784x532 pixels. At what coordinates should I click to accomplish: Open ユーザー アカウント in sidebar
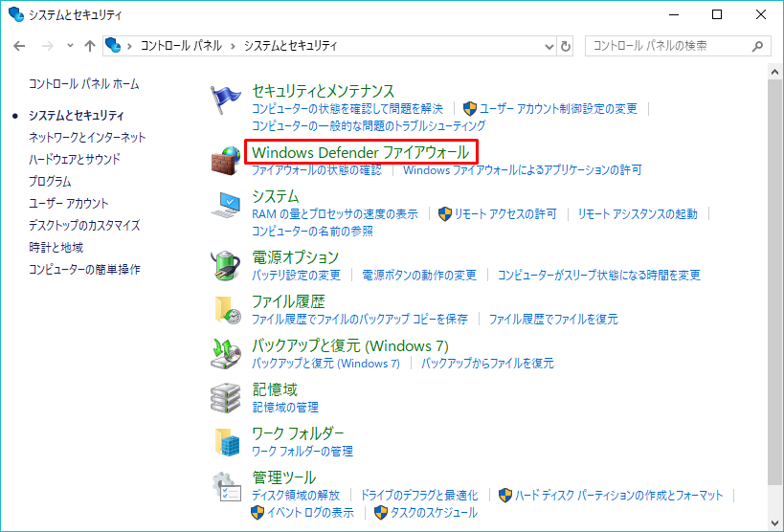pos(69,203)
